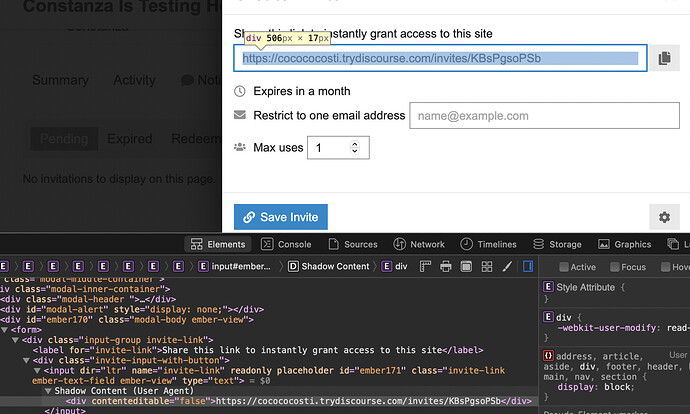690x414 pixels.
Task: Select the div breadcrumb item
Action: point(394,266)
